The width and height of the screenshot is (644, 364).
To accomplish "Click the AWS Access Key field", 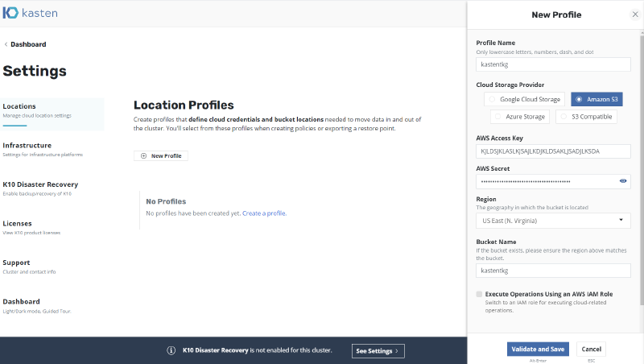I will pyautogui.click(x=553, y=151).
